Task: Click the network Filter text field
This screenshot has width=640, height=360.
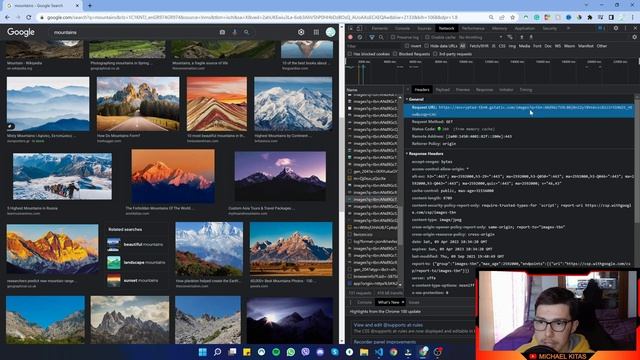Action: pyautogui.click(x=375, y=46)
